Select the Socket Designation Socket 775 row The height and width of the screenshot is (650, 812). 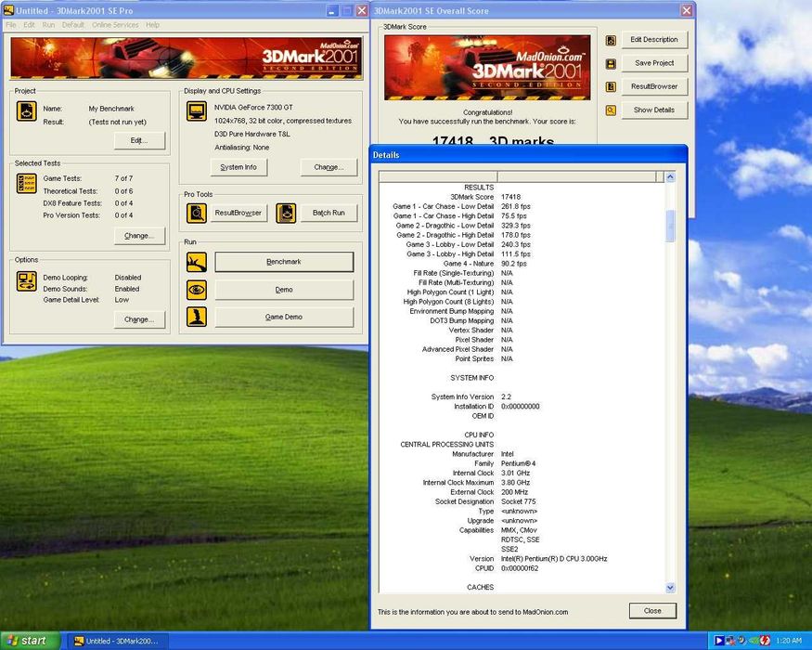click(x=522, y=501)
